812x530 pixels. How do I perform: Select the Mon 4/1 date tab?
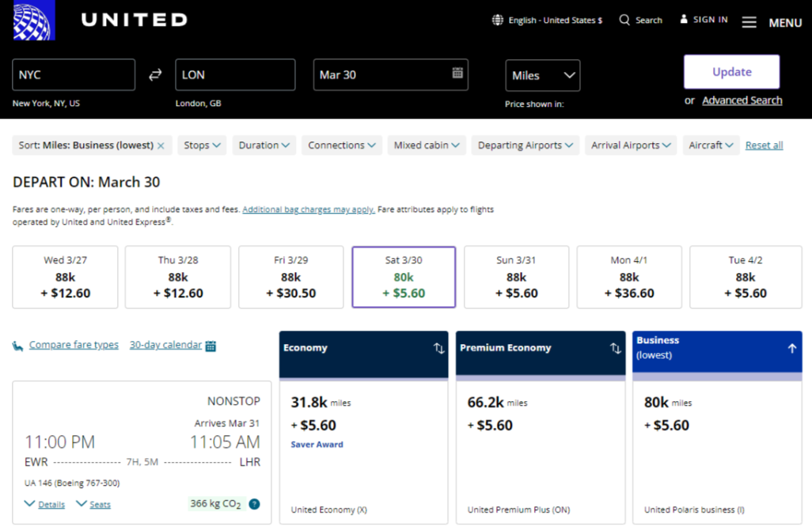point(629,277)
